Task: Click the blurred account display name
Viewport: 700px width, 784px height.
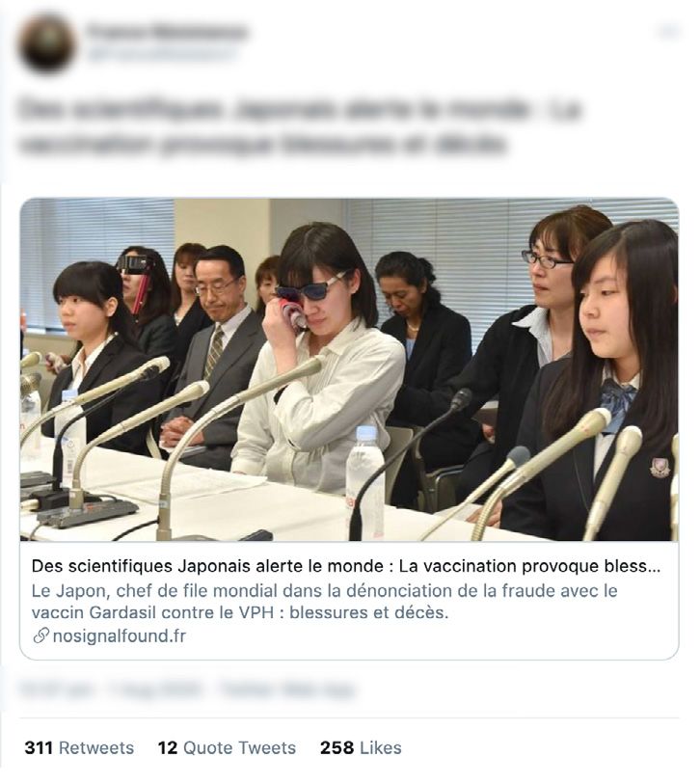Action: pyautogui.click(x=168, y=31)
